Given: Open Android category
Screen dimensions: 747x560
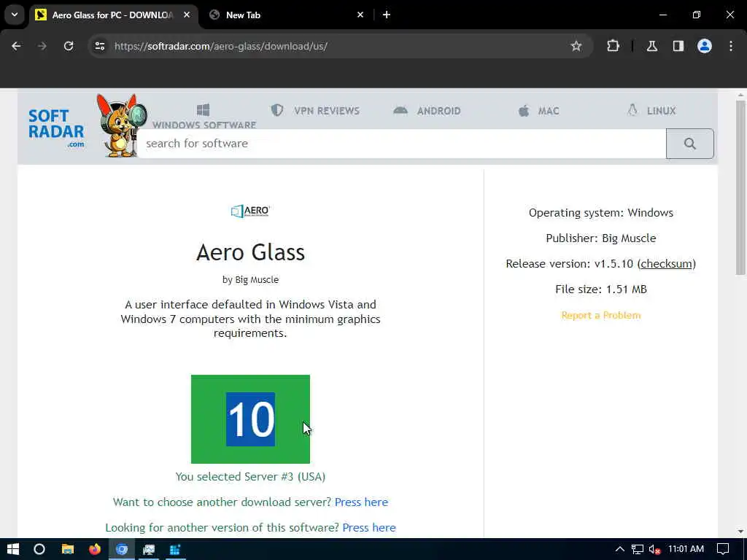Looking at the screenshot, I should pyautogui.click(x=427, y=111).
